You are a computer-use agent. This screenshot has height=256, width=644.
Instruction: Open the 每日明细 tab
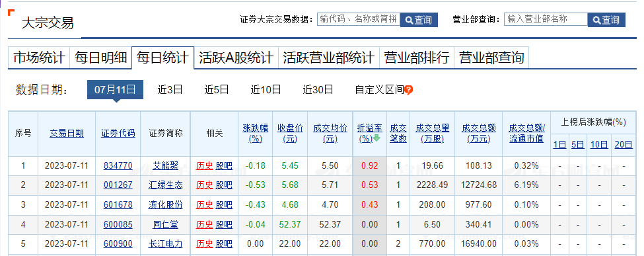pyautogui.click(x=100, y=58)
